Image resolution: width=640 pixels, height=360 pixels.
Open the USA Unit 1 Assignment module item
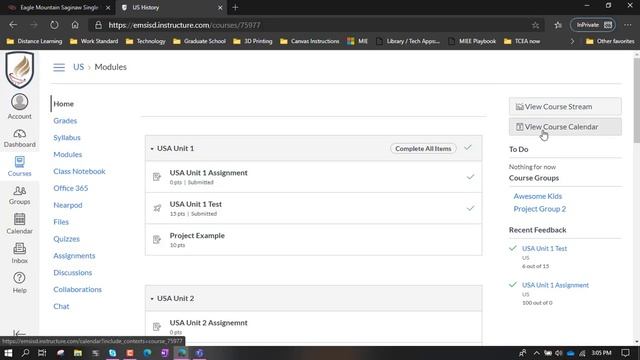(209, 173)
